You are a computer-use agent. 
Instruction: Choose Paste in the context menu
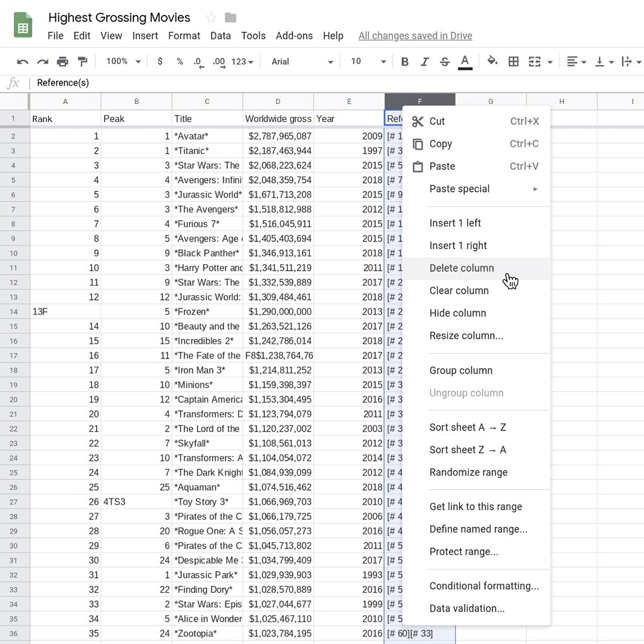(x=476, y=166)
